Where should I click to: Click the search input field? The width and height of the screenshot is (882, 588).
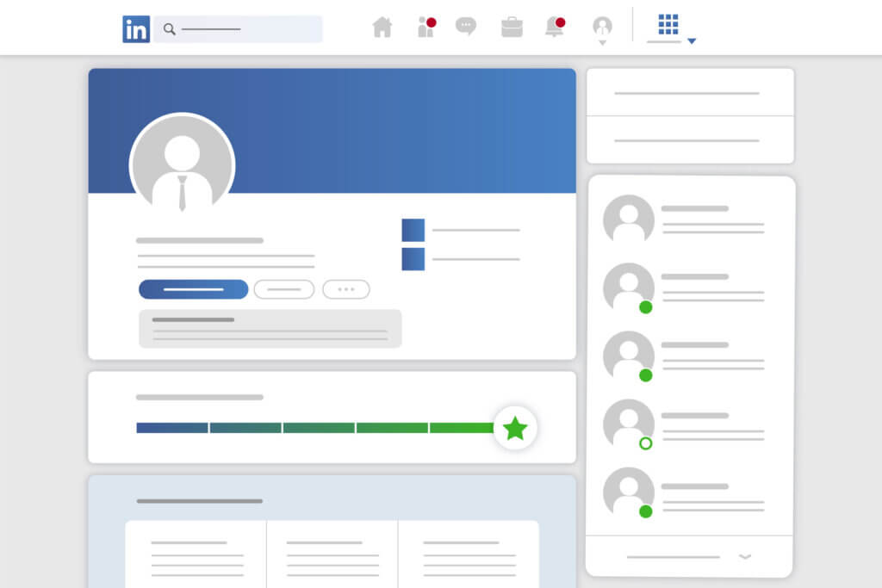[241, 29]
